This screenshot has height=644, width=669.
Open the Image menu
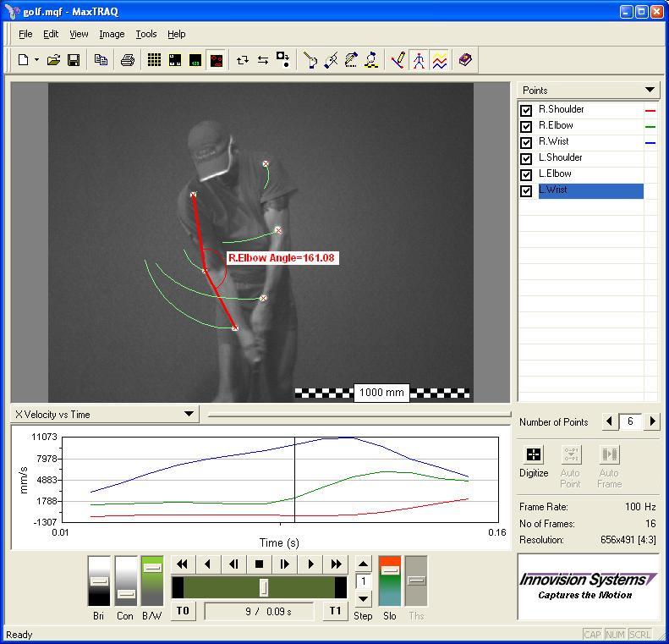pyautogui.click(x=112, y=34)
